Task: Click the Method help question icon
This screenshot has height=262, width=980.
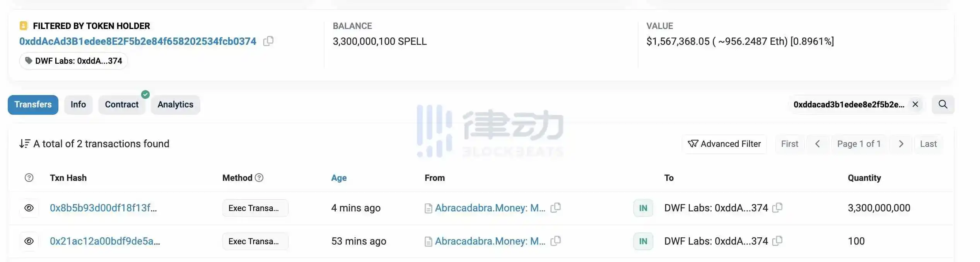Action: tap(260, 178)
